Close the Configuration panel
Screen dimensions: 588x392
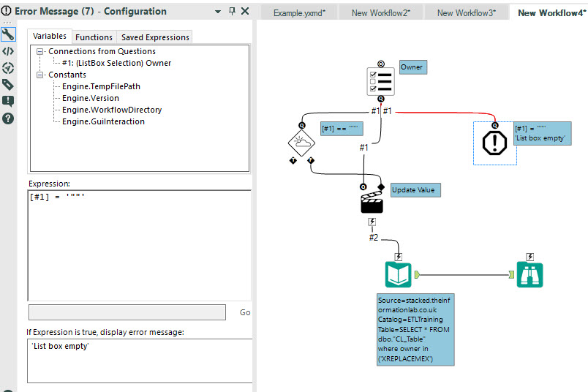coord(245,11)
